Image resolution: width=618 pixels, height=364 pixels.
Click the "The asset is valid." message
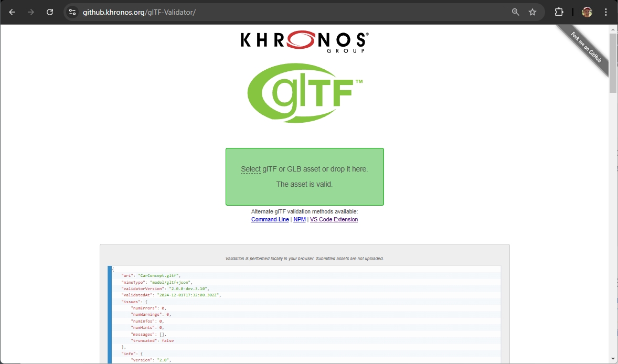point(304,184)
